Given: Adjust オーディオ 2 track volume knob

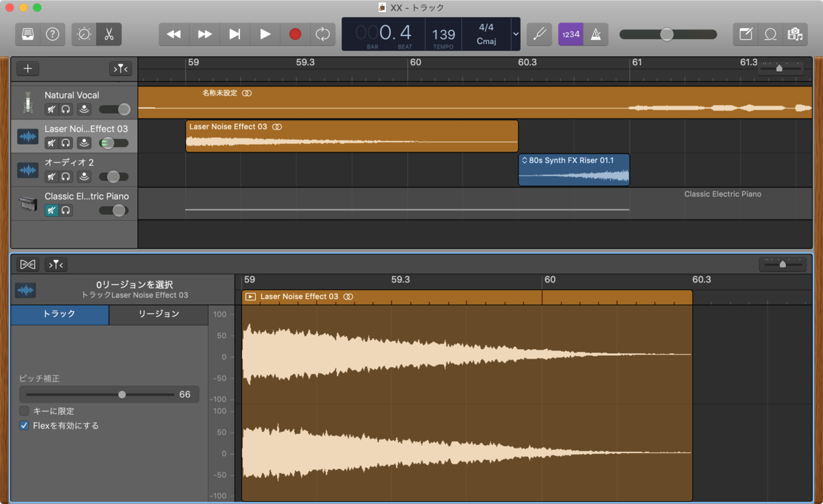Looking at the screenshot, I should (113, 176).
